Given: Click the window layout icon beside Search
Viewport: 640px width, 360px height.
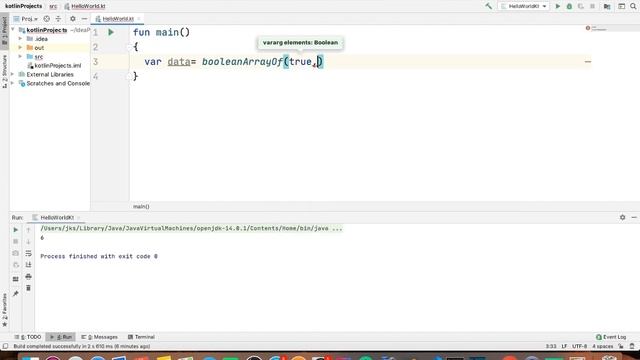Looking at the screenshot, I should [621, 6].
